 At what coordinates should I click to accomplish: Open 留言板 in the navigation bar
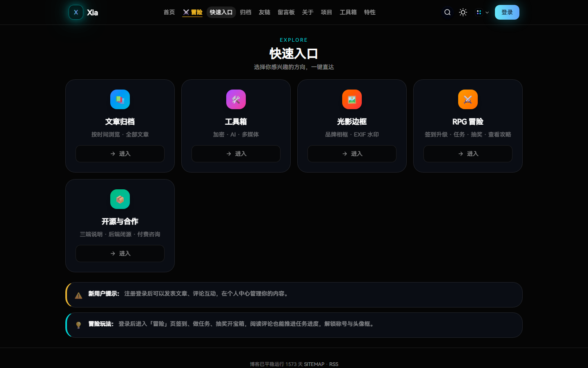pyautogui.click(x=286, y=12)
